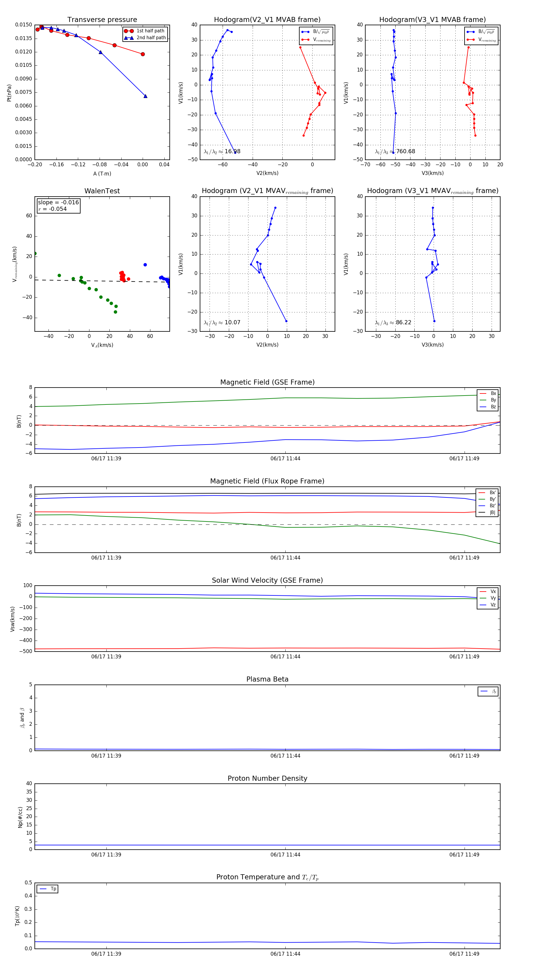Click the λ1/λ3 ≈ 760.68 annotation
Image resolution: width=535 pixels, height=980 pixels.
[x=395, y=151]
